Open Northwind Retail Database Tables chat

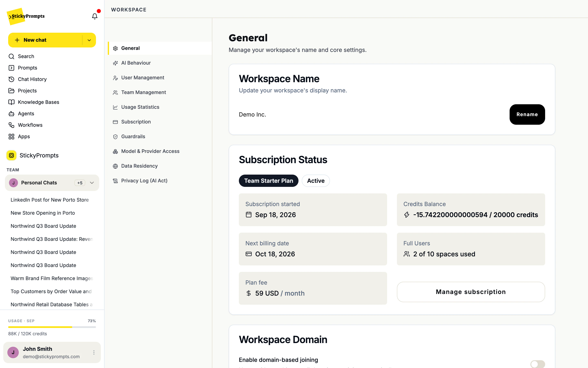click(51, 305)
